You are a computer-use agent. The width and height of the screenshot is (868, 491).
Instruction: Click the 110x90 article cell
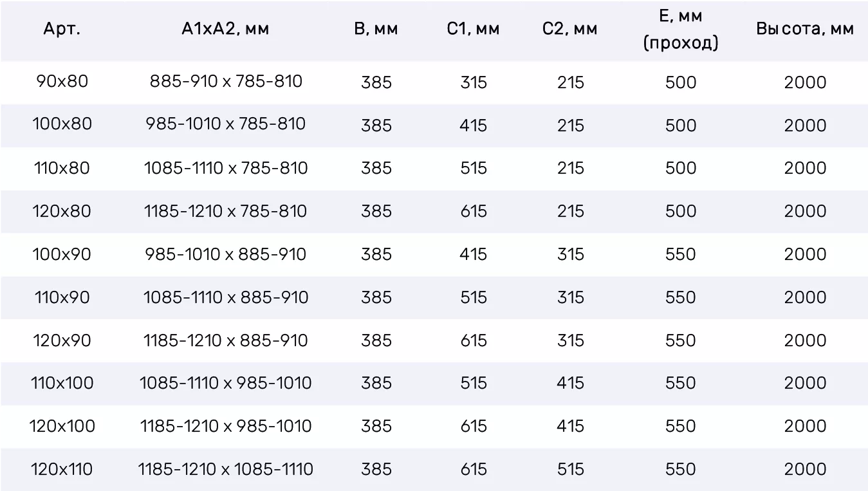(x=62, y=297)
